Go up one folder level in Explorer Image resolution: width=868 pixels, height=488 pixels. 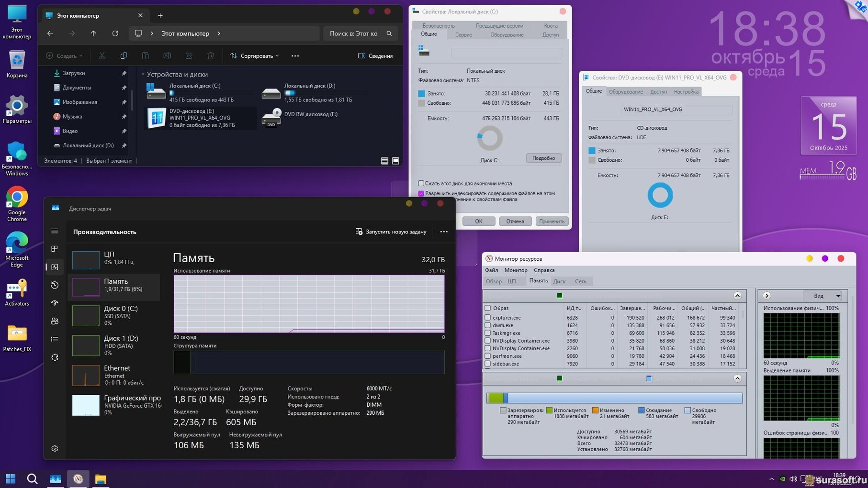click(x=93, y=33)
